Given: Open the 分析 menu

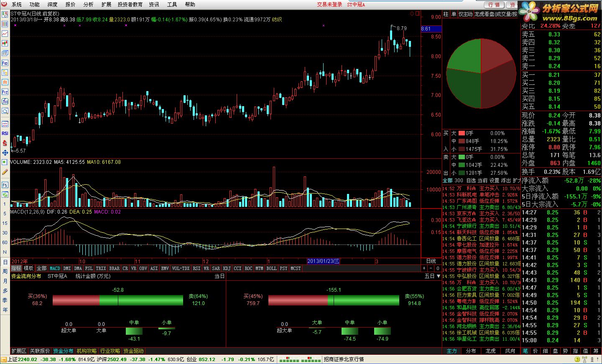Looking at the screenshot, I should [89, 5].
